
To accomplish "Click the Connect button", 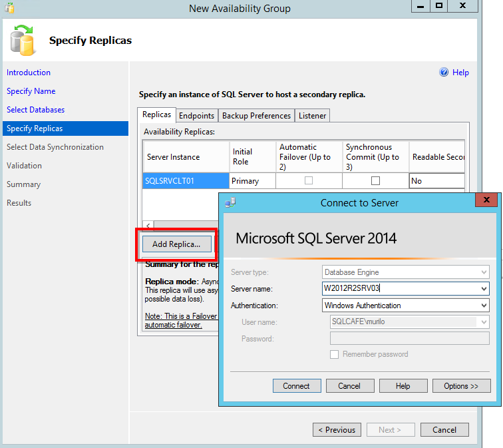I will (296, 386).
